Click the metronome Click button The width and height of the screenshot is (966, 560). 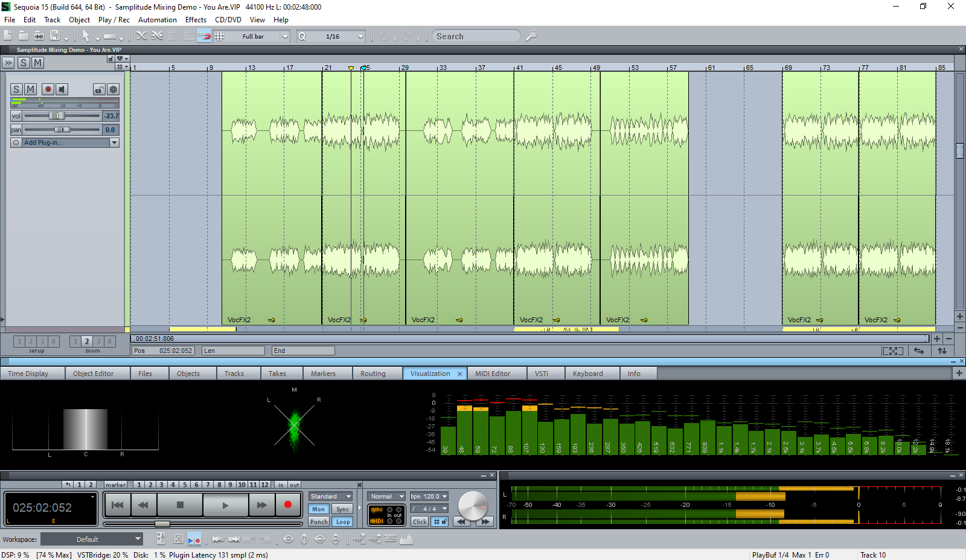[420, 521]
